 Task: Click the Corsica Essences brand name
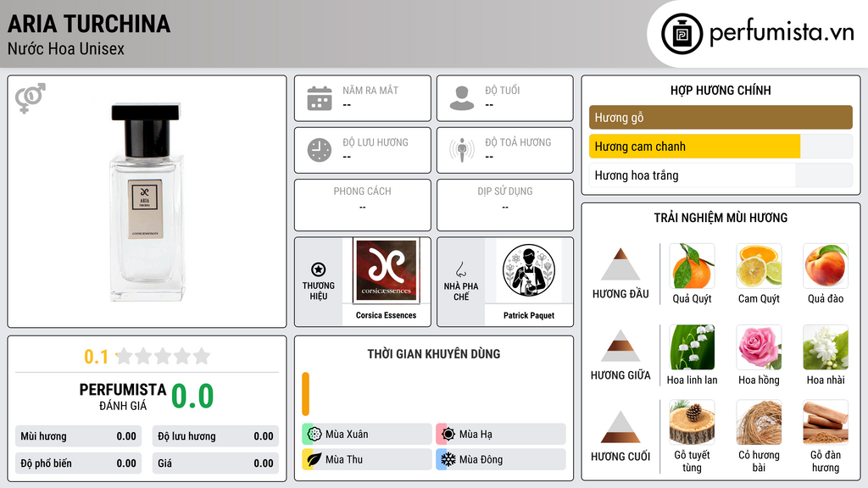click(x=386, y=315)
